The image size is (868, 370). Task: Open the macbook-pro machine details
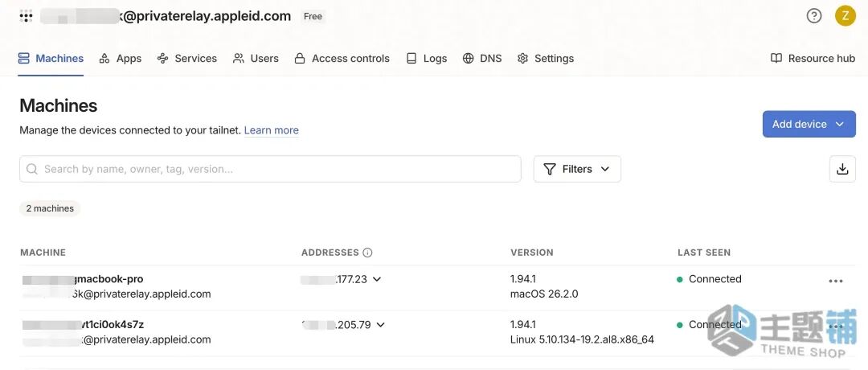point(108,279)
